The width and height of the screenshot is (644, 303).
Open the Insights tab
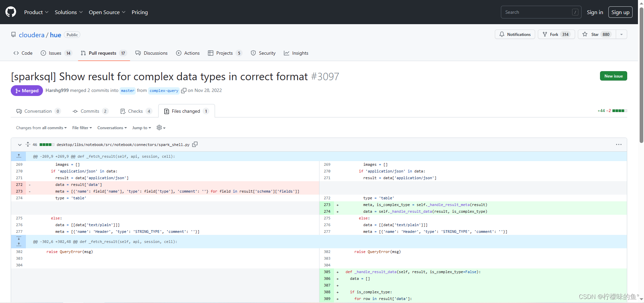tap(296, 53)
